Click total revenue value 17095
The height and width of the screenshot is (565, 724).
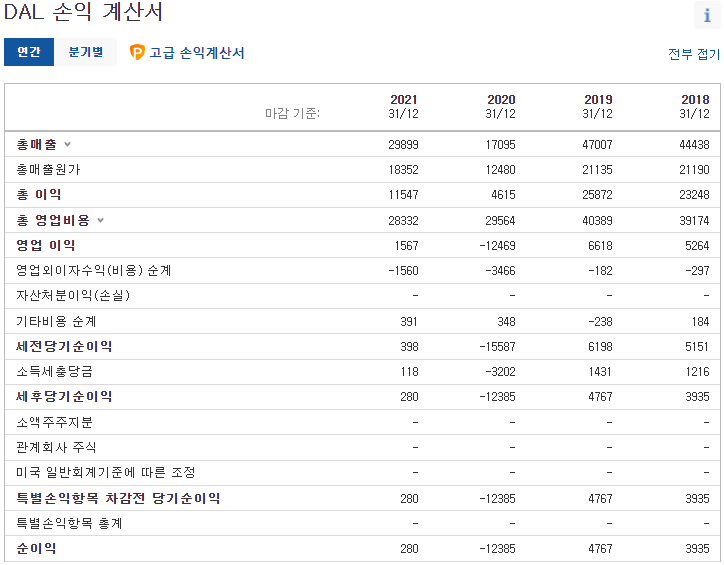[500, 144]
